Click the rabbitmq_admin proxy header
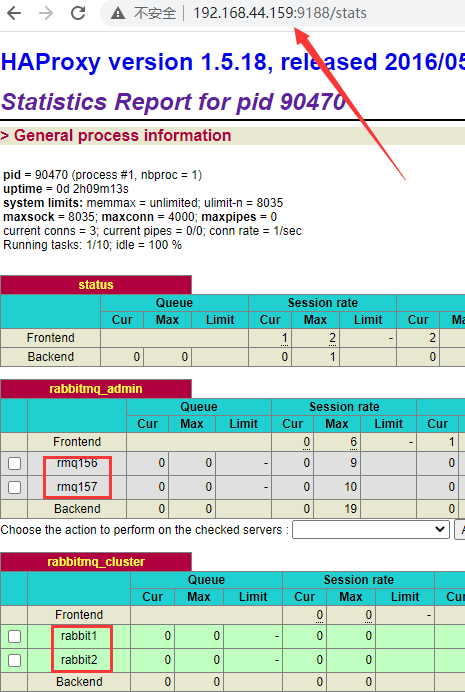Image resolution: width=465 pixels, height=692 pixels. tap(96, 389)
